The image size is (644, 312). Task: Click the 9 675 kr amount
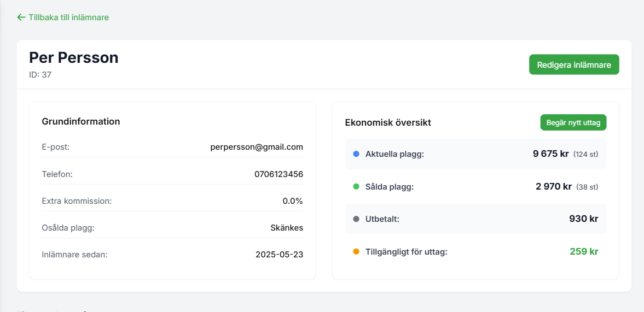coord(550,154)
